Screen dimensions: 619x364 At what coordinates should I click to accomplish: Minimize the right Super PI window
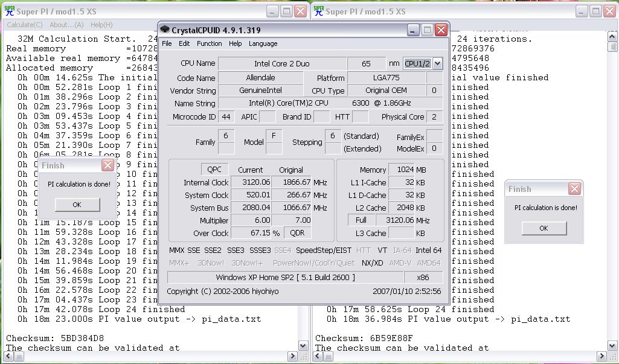click(x=582, y=11)
